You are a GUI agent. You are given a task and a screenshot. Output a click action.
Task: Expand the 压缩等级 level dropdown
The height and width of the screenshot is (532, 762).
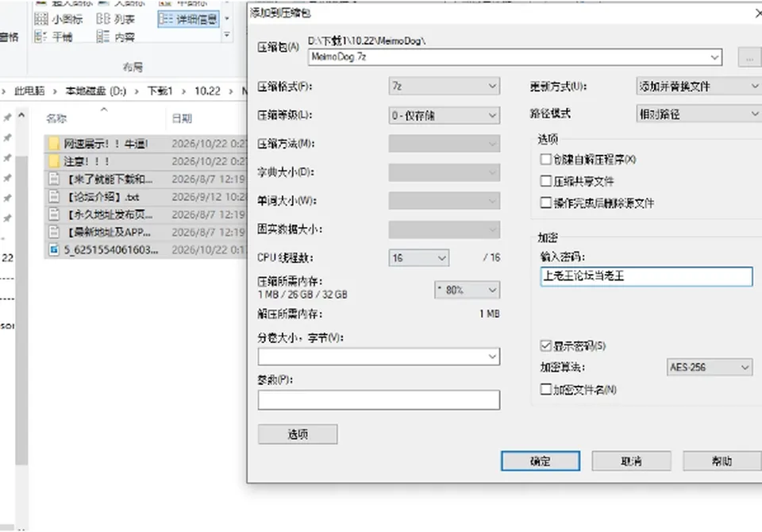coord(444,115)
